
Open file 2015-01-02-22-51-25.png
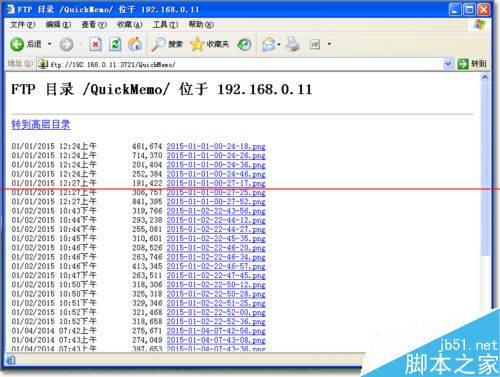pyautogui.click(x=216, y=303)
